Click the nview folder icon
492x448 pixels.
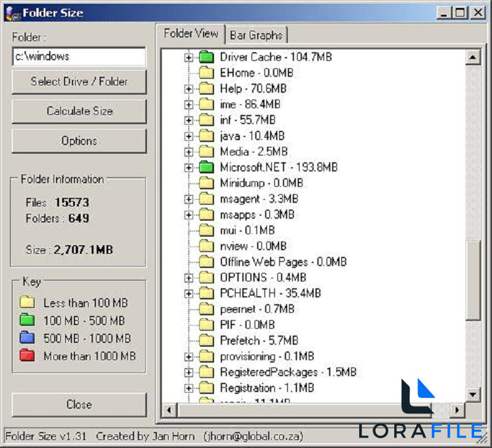coord(207,246)
